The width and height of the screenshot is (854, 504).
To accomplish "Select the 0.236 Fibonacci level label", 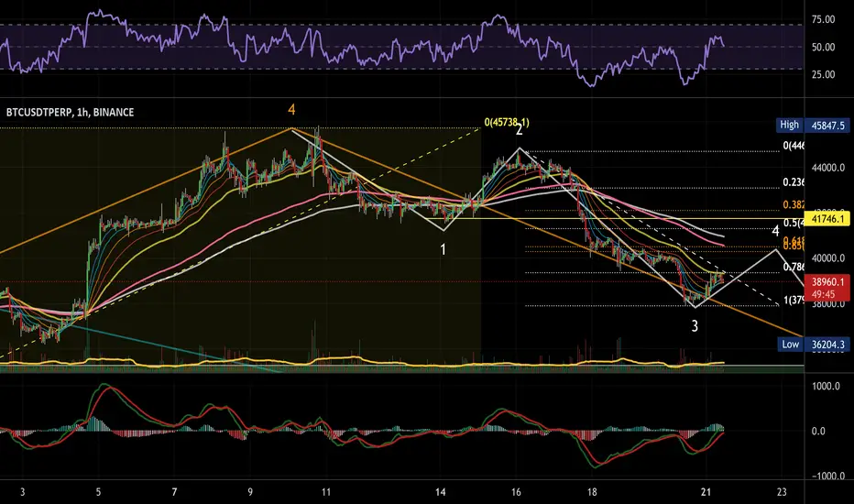I will 794,182.
